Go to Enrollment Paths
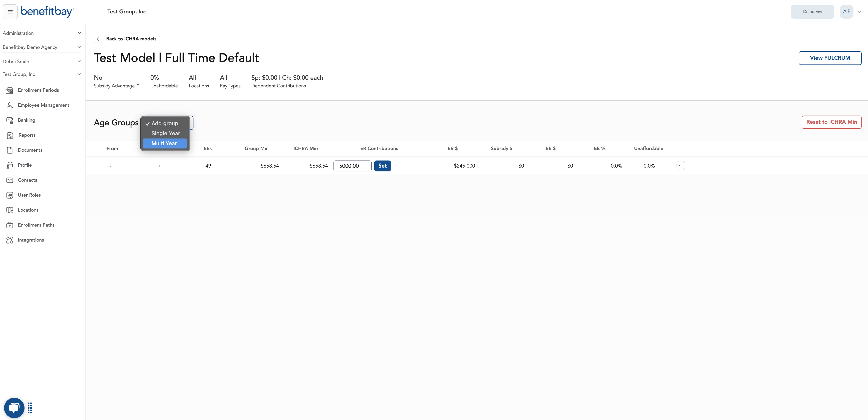 coord(36,225)
